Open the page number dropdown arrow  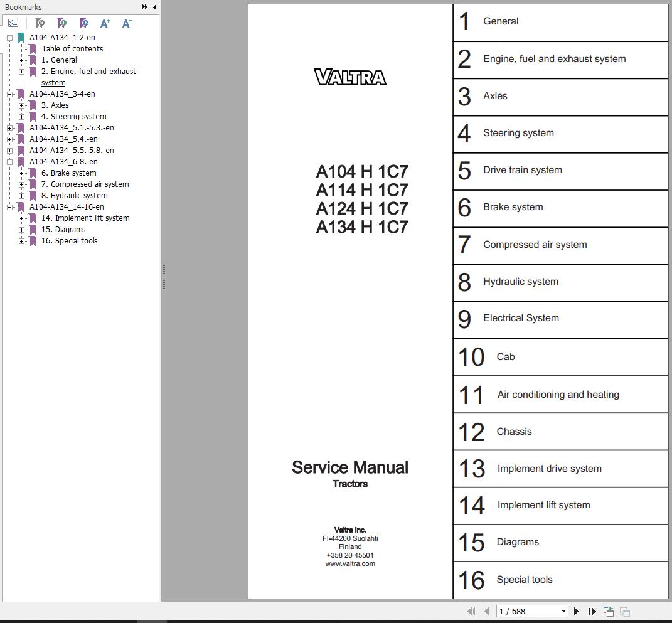coord(564,612)
